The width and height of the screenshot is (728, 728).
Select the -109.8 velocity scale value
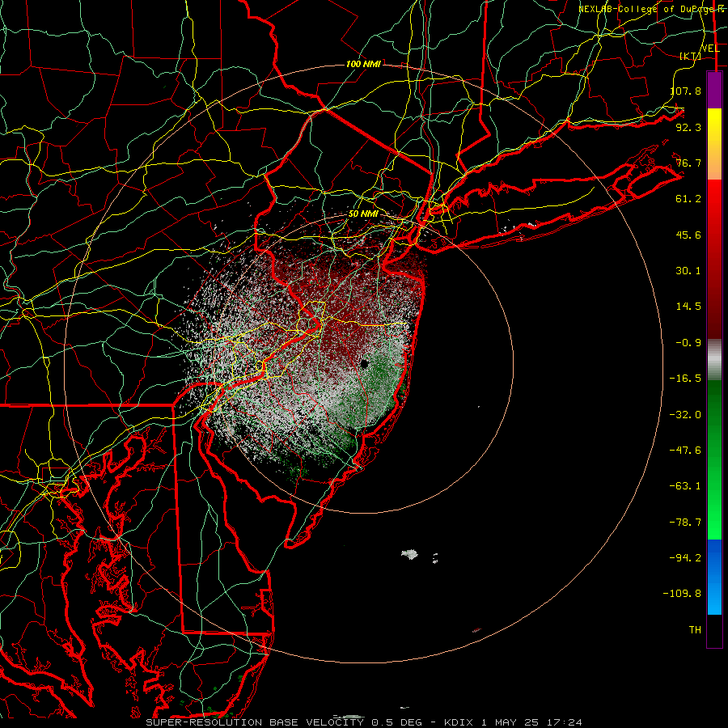(682, 594)
